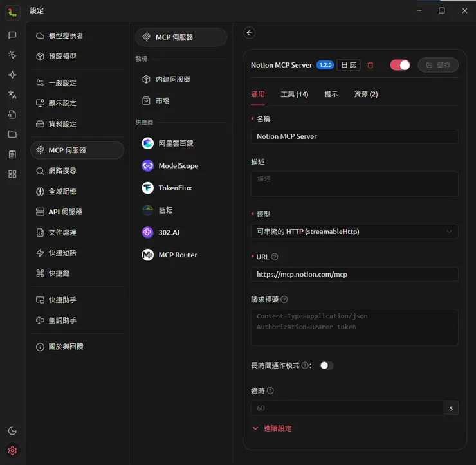The height and width of the screenshot is (465, 476).
Task: Expand the 進階設定 advanced settings
Action: click(x=272, y=428)
